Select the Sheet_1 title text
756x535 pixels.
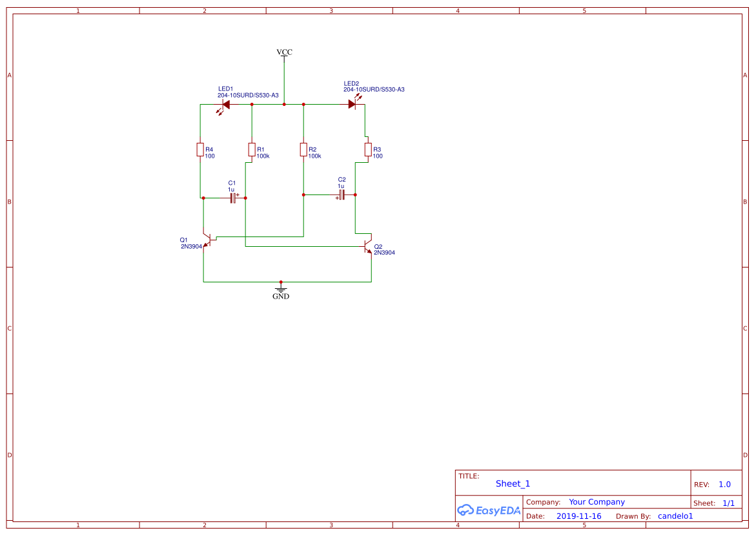click(x=513, y=484)
